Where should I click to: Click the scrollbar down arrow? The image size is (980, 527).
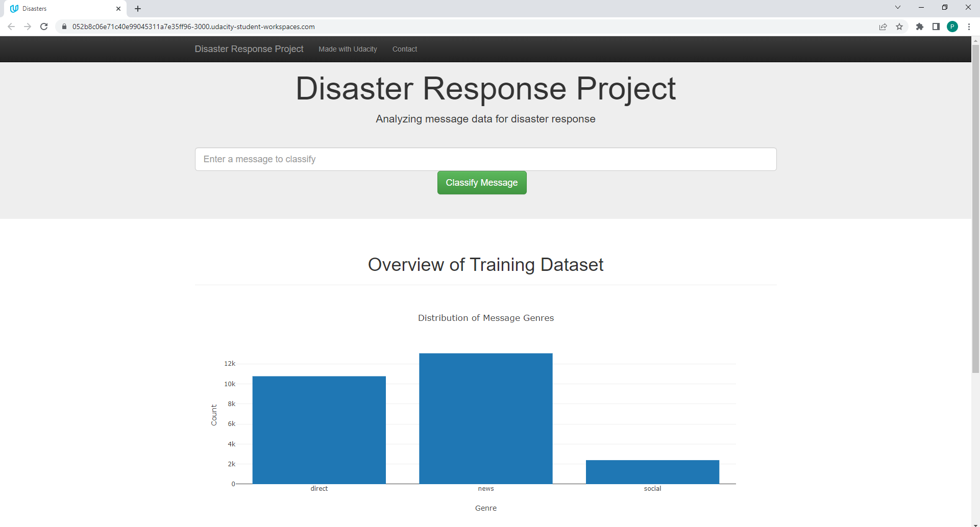click(x=975, y=524)
